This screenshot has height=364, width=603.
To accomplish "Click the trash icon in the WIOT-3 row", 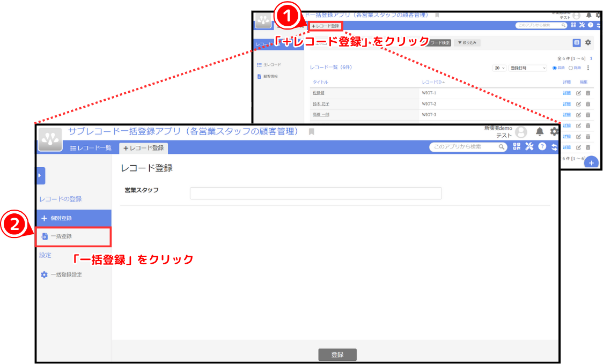I will [588, 115].
